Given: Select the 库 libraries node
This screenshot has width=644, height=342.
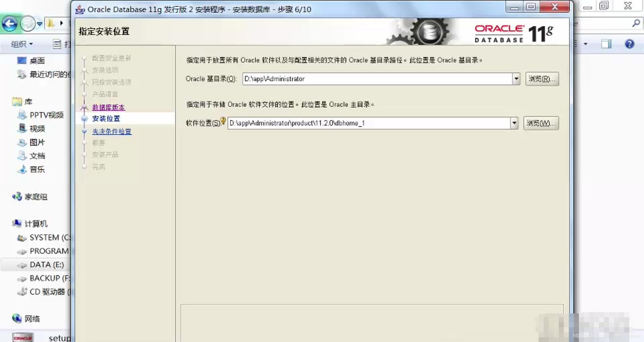Looking at the screenshot, I should (29, 101).
